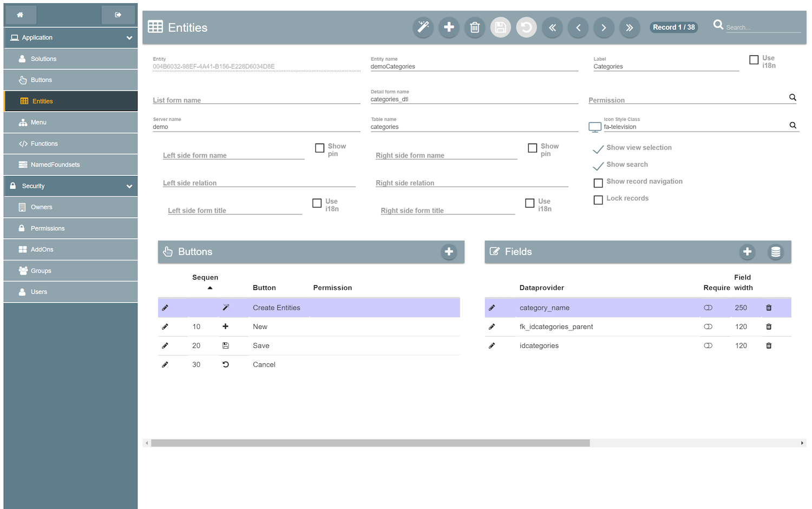Toggle the Require switch for fk_idcategories_parent

pyautogui.click(x=708, y=327)
